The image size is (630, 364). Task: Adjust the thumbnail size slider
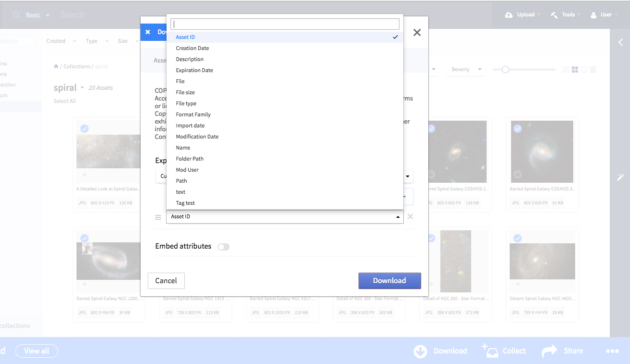[505, 70]
